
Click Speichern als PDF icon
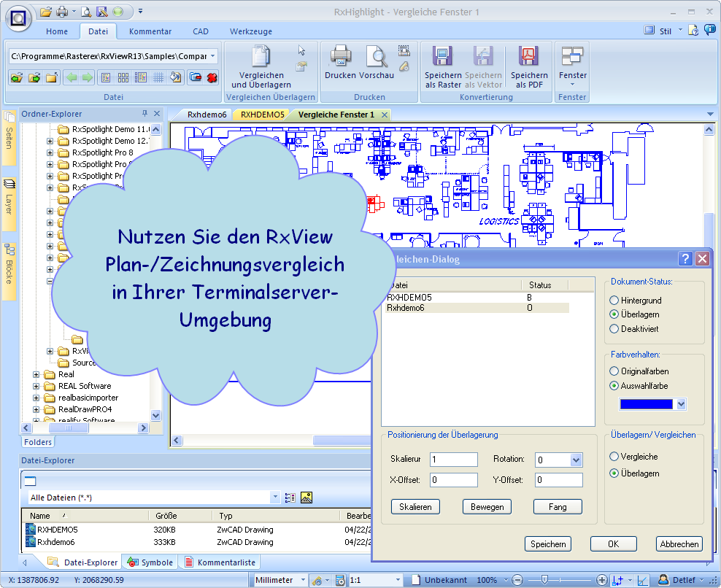[528, 57]
